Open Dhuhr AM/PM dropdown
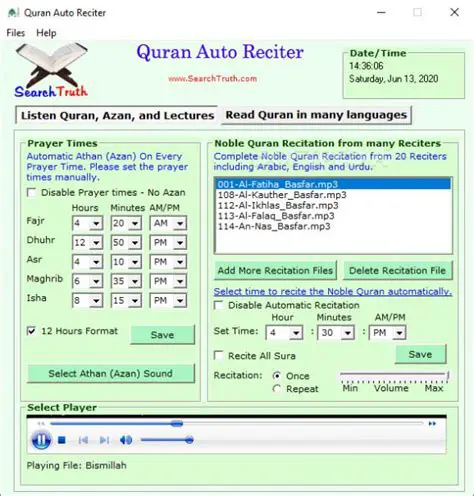Viewport: 474px width, 496px height. [x=180, y=243]
